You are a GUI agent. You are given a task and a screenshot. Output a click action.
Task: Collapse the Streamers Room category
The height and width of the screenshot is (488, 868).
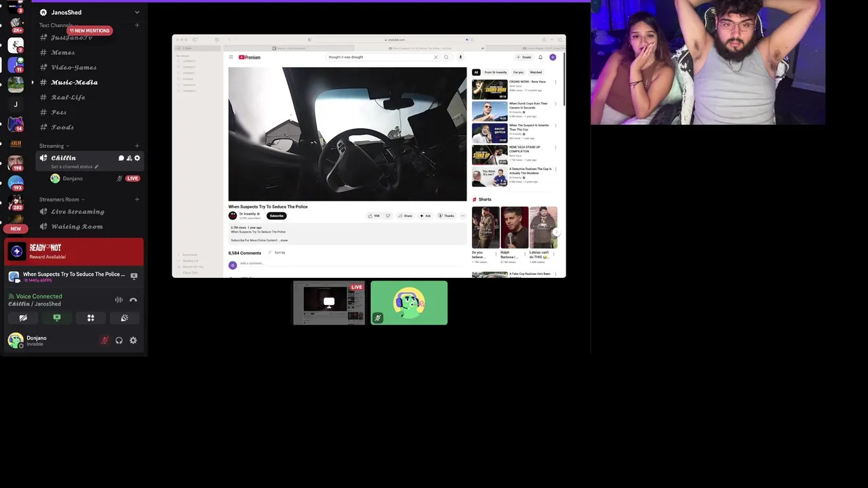[x=61, y=199]
